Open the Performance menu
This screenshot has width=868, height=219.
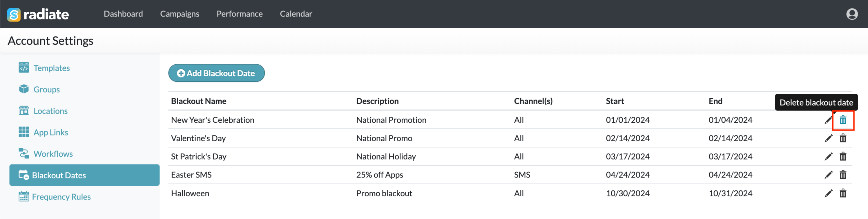239,14
